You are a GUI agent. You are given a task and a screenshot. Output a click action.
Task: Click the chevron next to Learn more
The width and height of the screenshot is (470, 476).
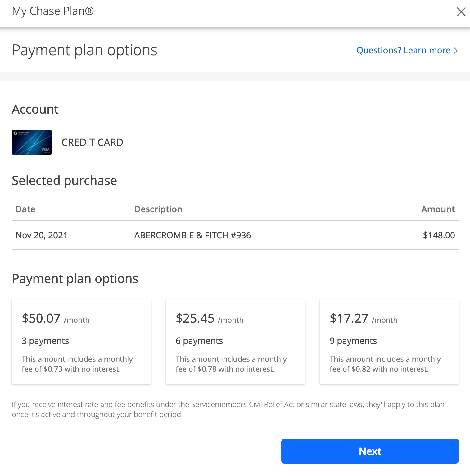pyautogui.click(x=455, y=51)
